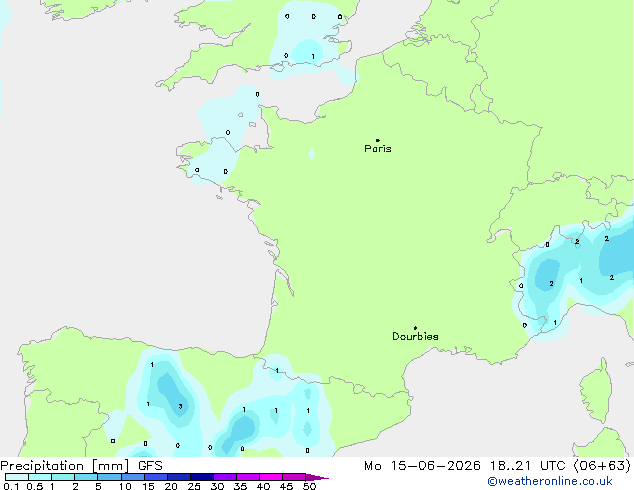Viewport: 634px width, 490px height.
Task: Pick the 25–30 mm navy legend swatch
Action: click(x=202, y=477)
